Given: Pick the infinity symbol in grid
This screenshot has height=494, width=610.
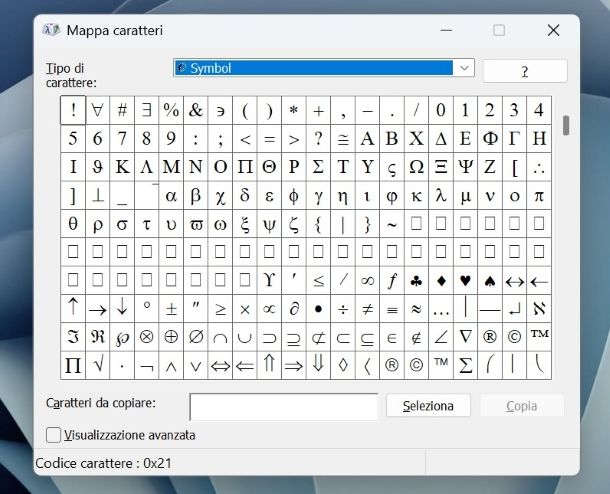Looking at the screenshot, I should pos(368,281).
